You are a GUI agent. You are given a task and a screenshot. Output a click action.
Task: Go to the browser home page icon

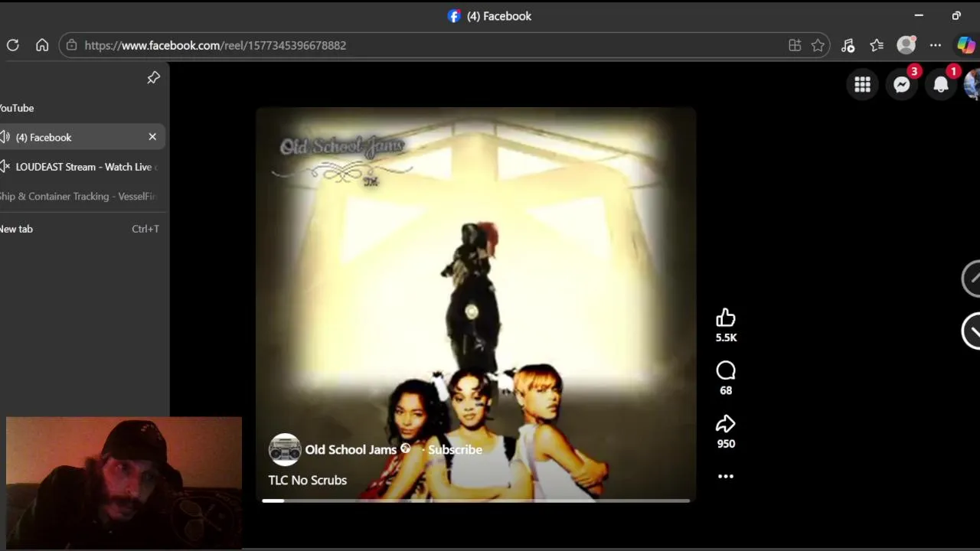pos(42,45)
